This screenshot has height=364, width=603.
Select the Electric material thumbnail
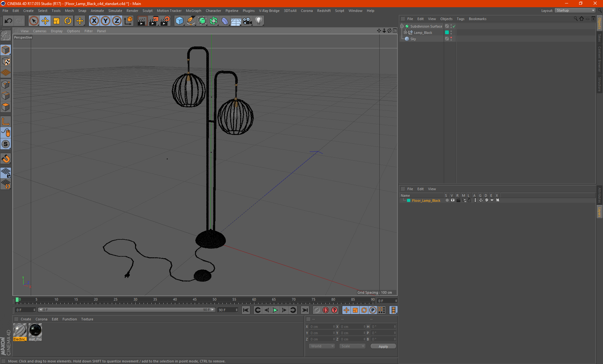click(19, 332)
